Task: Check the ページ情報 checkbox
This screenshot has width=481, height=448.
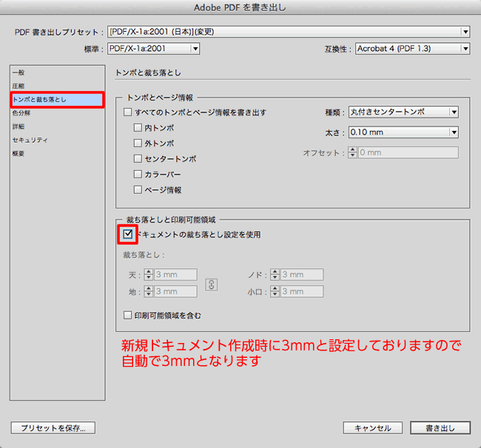Action: tap(138, 190)
